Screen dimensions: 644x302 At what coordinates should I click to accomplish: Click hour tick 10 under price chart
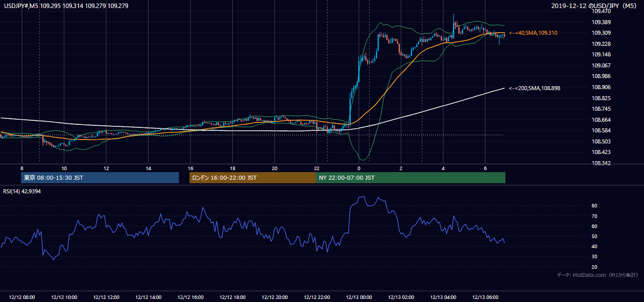[x=64, y=168]
